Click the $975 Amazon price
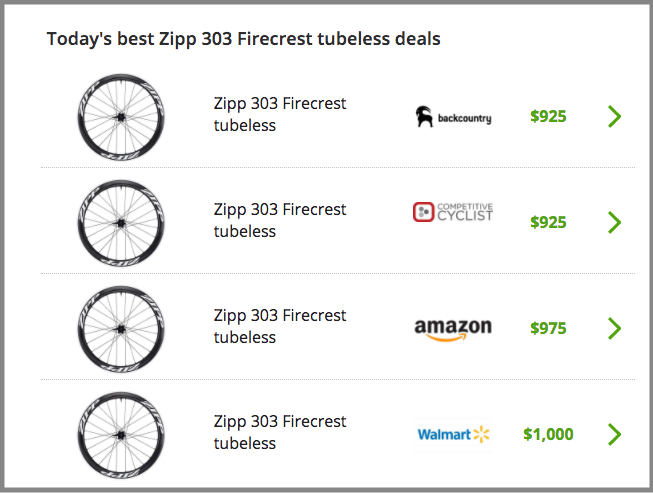The height and width of the screenshot is (493, 653). [548, 329]
